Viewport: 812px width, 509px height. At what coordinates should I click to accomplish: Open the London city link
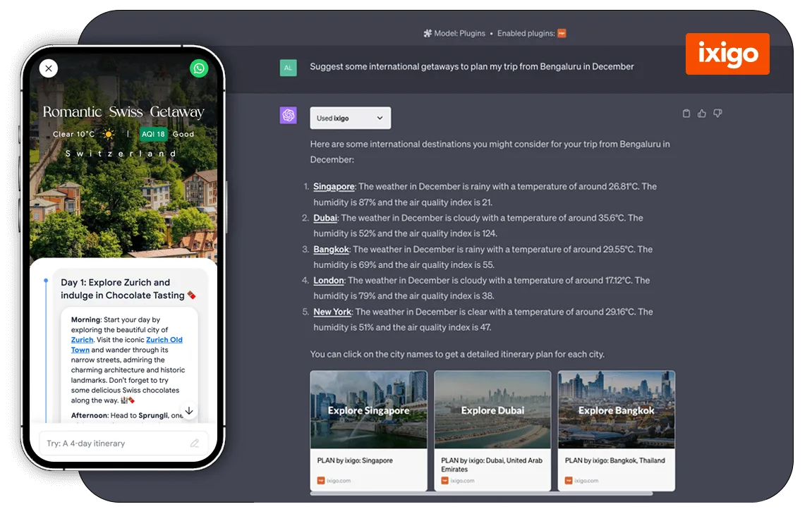coord(328,281)
